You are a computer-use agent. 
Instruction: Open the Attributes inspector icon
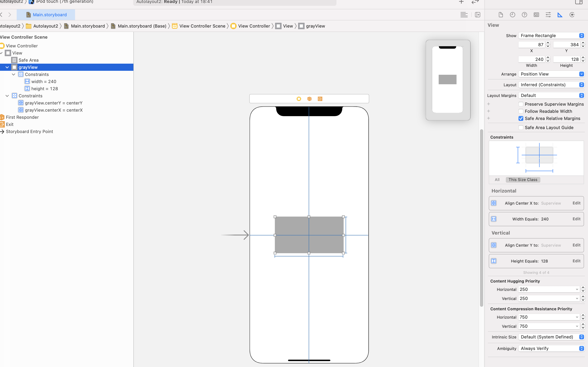click(548, 15)
